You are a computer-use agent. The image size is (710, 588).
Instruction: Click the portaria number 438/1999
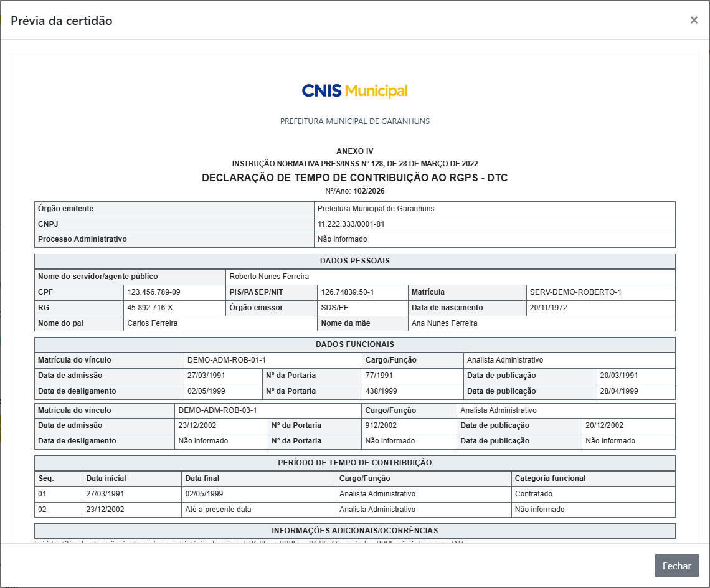pyautogui.click(x=381, y=391)
